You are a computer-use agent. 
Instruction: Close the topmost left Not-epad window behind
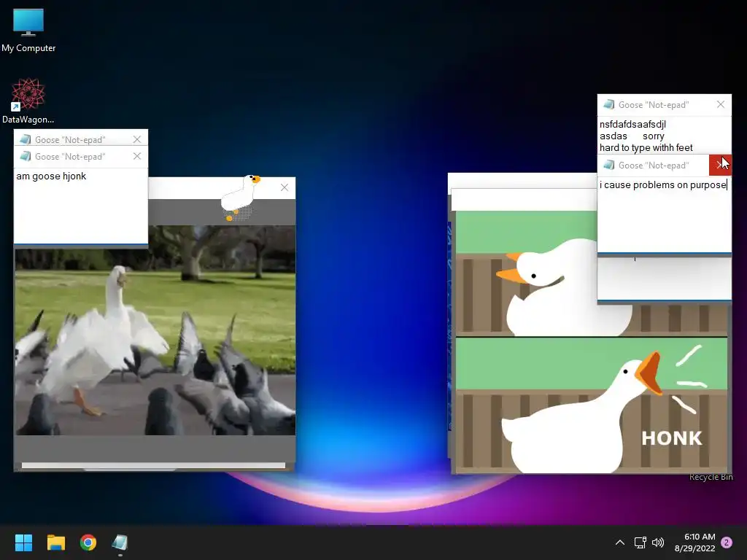click(137, 139)
